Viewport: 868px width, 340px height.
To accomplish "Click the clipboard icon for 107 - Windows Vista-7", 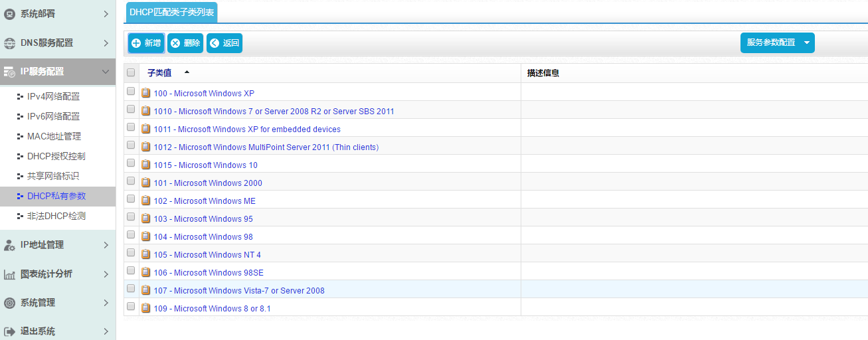I will coord(146,290).
